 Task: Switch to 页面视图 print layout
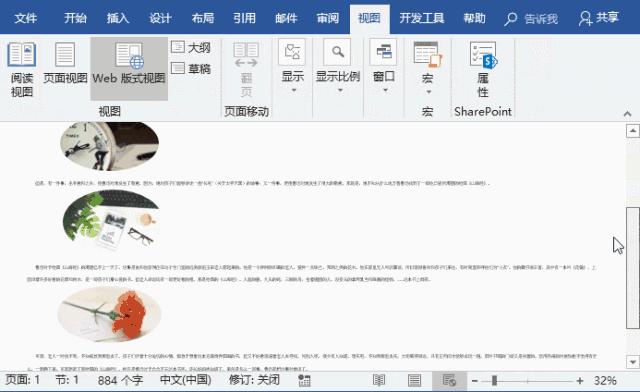65,62
